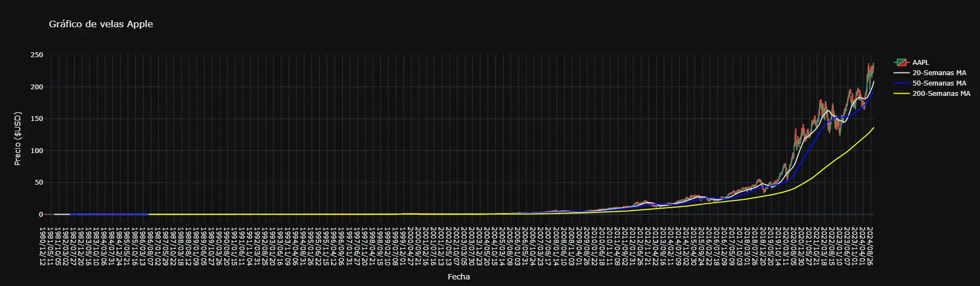Viewport: 980px width, 286px height.
Task: Click the chart title Gráfico de velas Apple
Action: pos(101,24)
